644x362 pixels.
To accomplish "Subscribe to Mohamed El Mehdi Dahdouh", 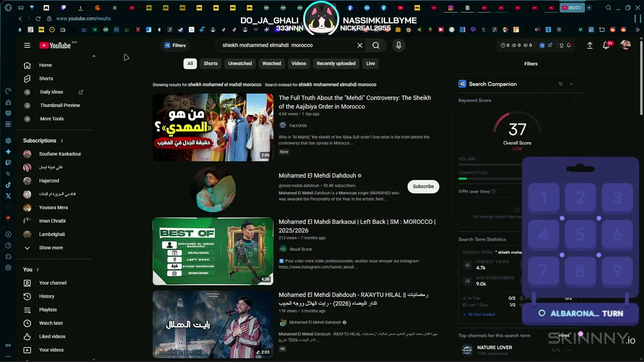I will 423,187.
